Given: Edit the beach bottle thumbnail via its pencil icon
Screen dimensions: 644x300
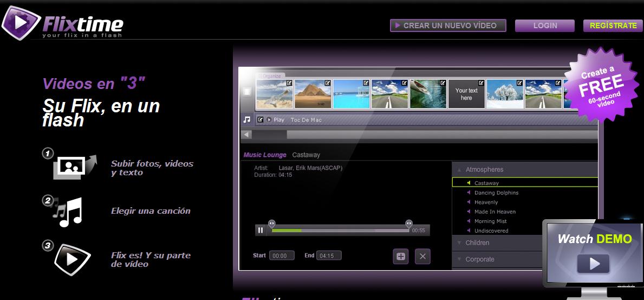Looking at the screenshot, I should [x=289, y=82].
